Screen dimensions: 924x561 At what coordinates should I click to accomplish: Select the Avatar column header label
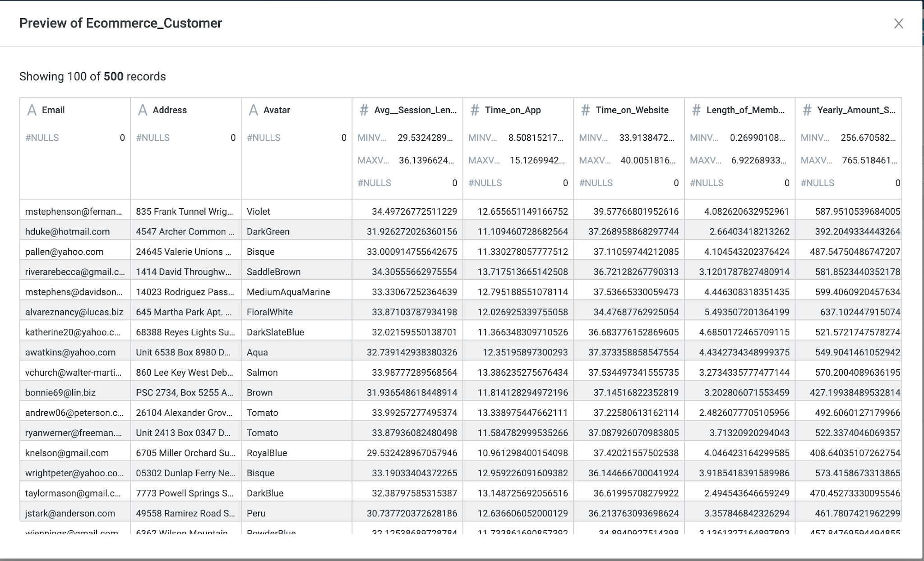point(277,110)
